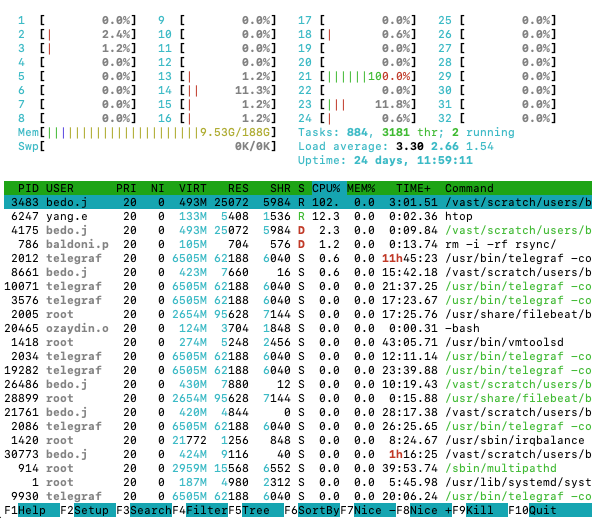This screenshot has height=518, width=596.
Task: Sort by the PRI column header
Action: (126, 188)
